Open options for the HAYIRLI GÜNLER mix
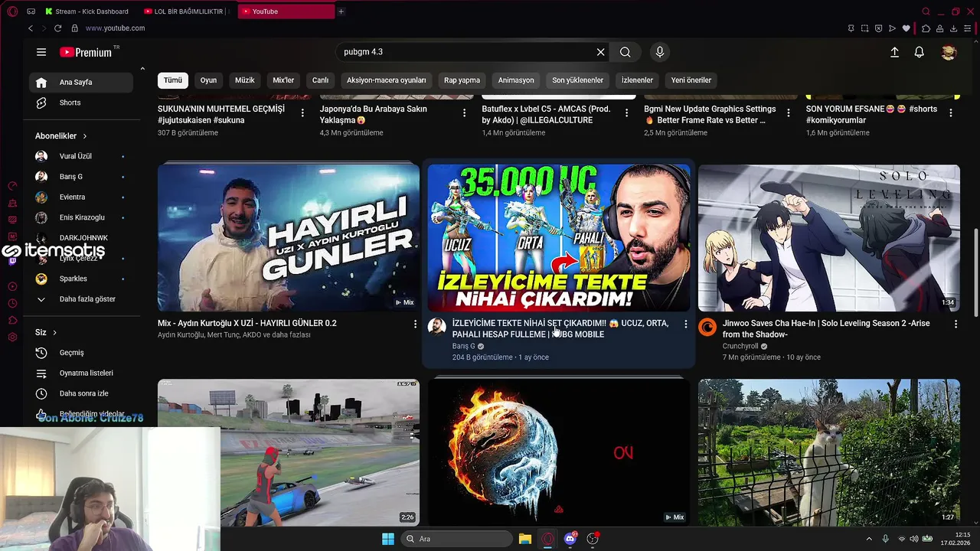 pyautogui.click(x=415, y=324)
